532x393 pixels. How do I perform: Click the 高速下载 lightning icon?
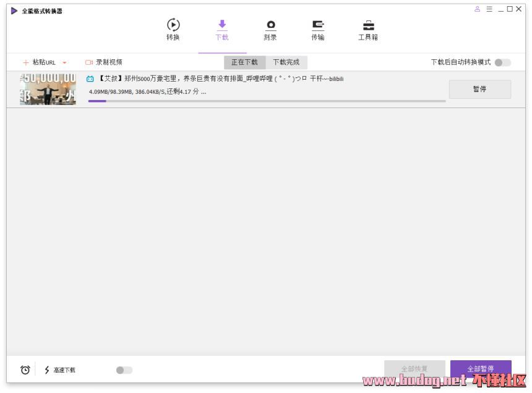(47, 370)
